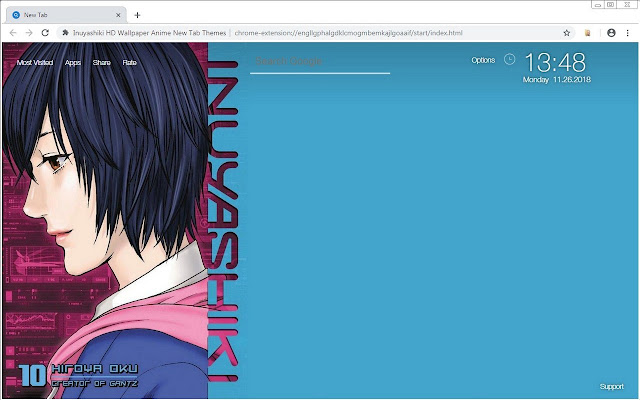This screenshot has width=640, height=400.
Task: Click the Inuyashiki HD Wallpaper extension title
Action: click(x=149, y=33)
